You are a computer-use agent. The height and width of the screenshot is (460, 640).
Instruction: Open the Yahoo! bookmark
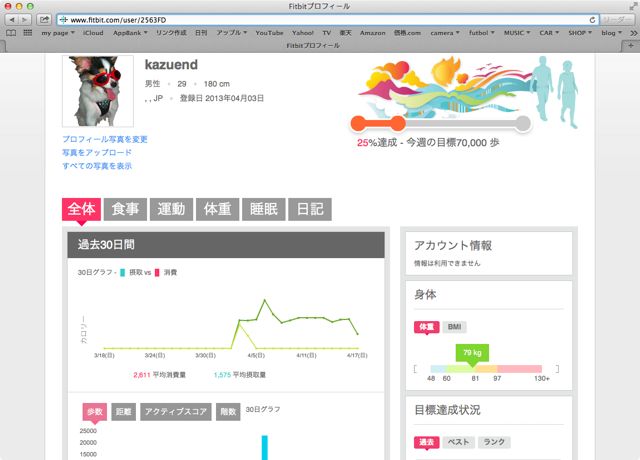click(x=303, y=33)
